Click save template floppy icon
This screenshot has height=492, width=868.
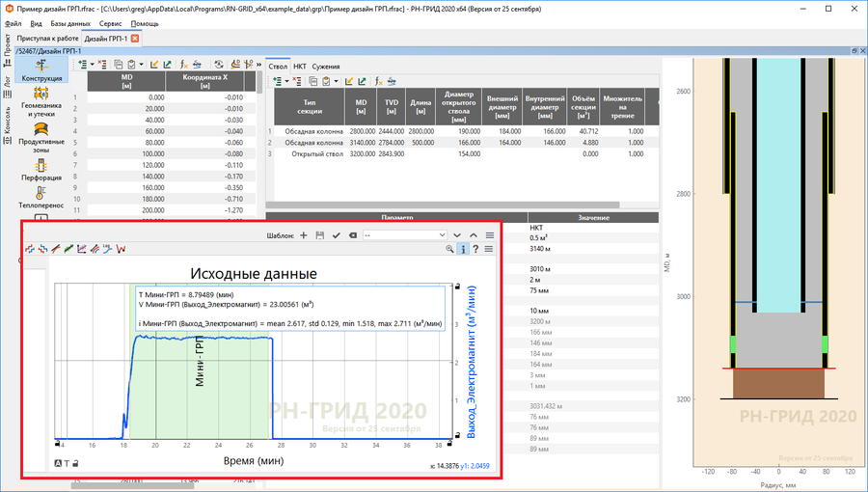click(x=319, y=235)
